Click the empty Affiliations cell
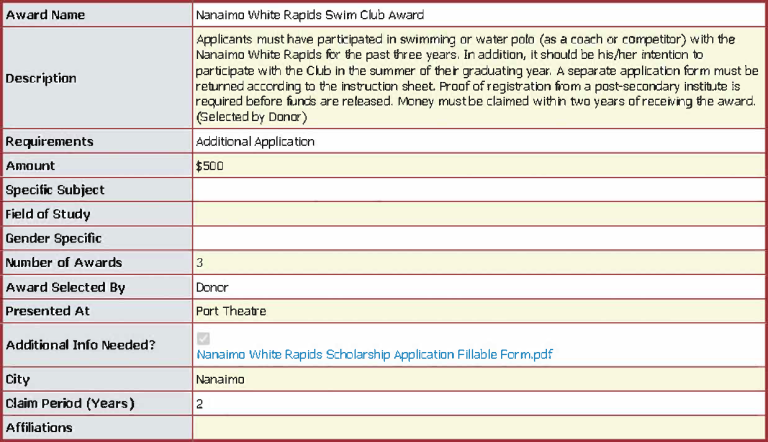 (476, 428)
